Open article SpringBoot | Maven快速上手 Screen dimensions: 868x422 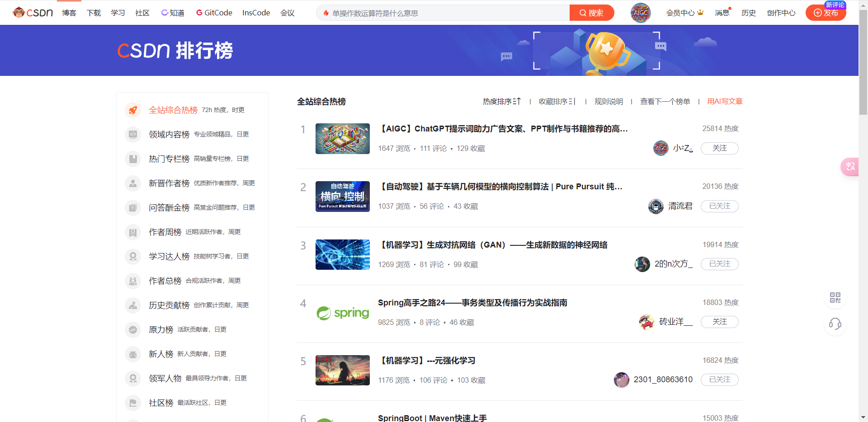(x=432, y=418)
